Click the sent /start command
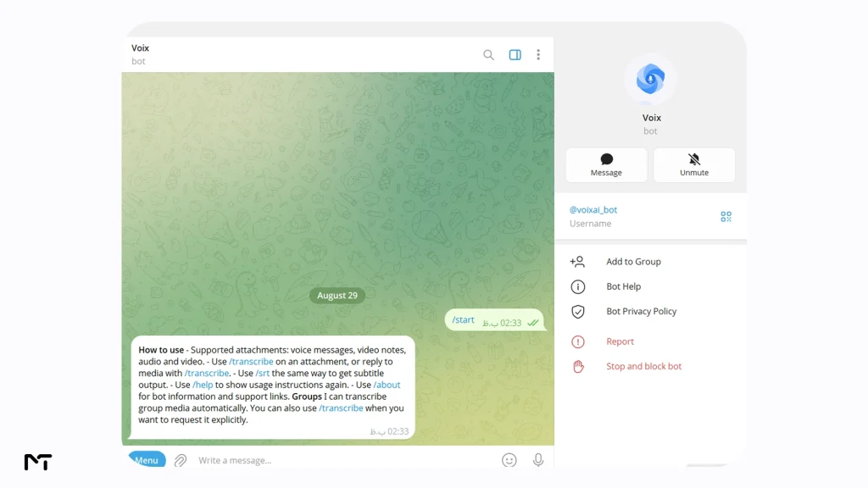The image size is (868, 488). 463,319
